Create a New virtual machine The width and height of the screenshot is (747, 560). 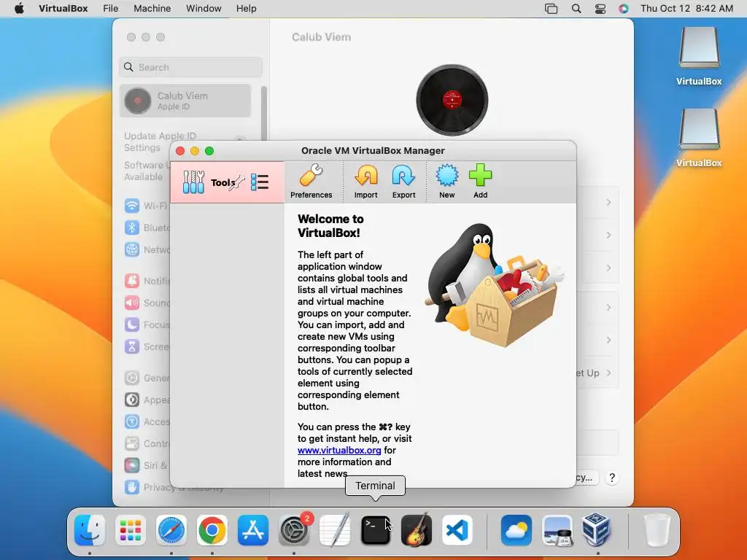point(447,182)
